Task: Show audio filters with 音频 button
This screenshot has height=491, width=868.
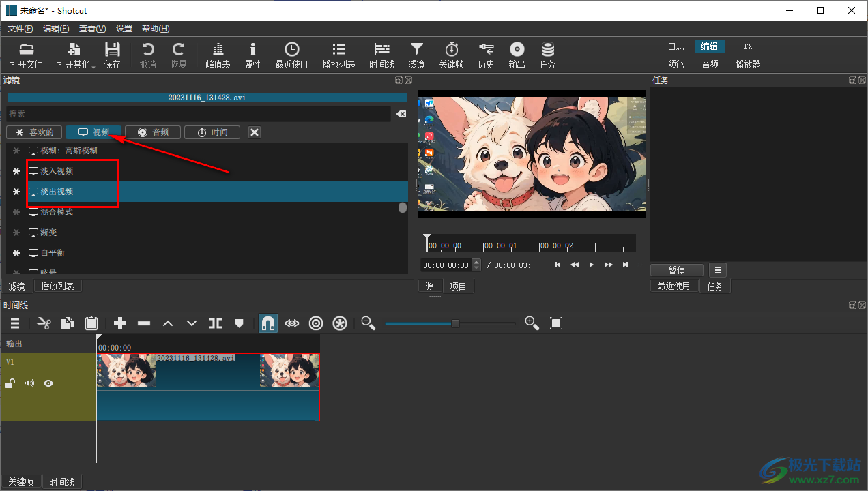Action: pos(153,132)
